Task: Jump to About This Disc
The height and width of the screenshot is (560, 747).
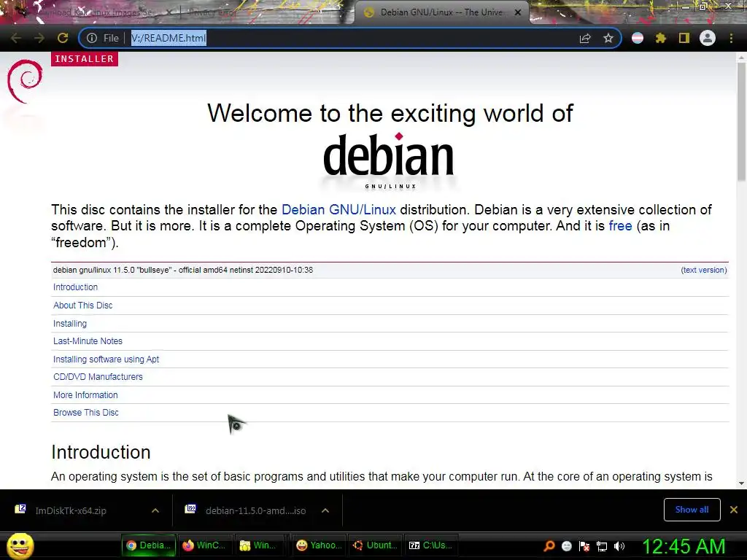Action: point(83,306)
